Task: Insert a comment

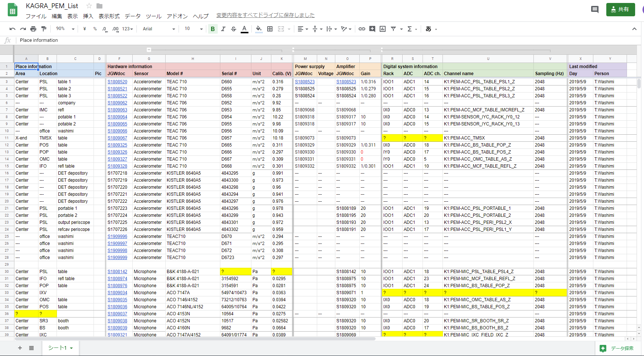Action: coord(372,29)
